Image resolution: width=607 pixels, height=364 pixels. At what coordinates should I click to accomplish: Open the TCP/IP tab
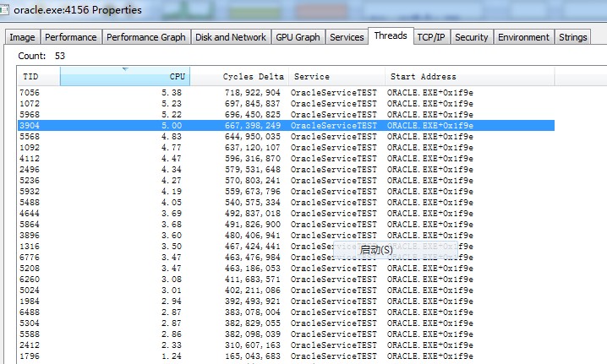(x=431, y=37)
